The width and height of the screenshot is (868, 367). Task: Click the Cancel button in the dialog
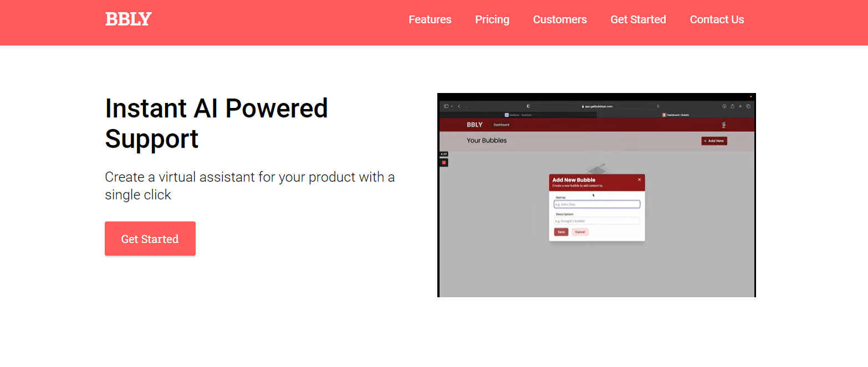pyautogui.click(x=580, y=232)
